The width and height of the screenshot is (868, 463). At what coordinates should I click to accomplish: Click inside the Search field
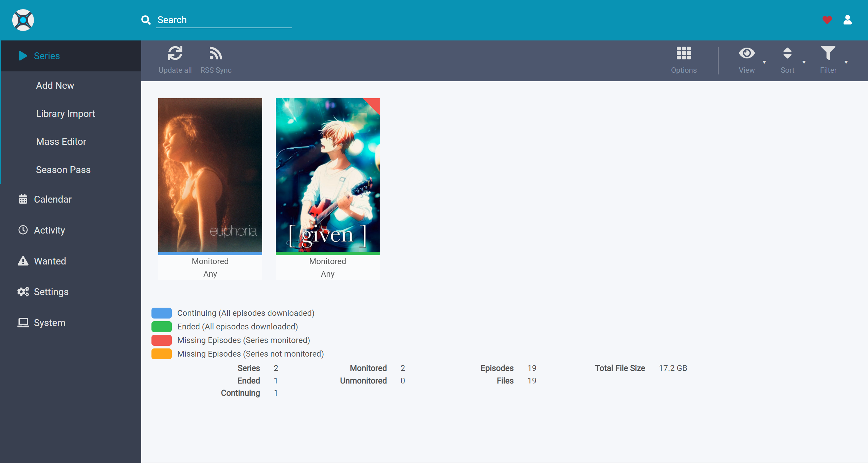[224, 20]
